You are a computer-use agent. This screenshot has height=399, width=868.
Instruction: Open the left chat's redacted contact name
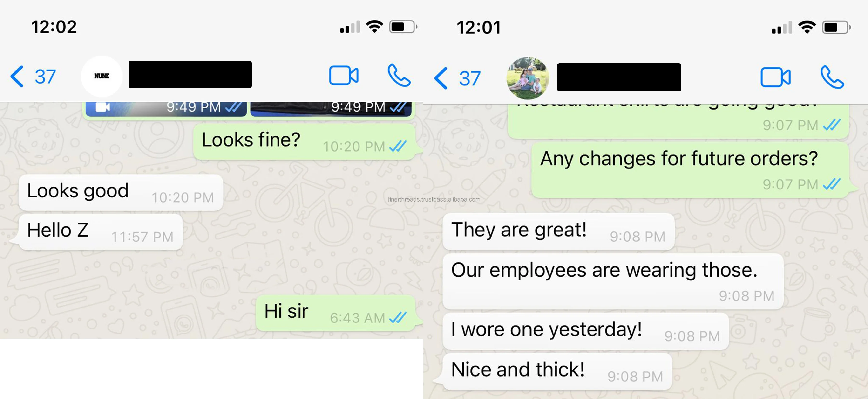(190, 75)
